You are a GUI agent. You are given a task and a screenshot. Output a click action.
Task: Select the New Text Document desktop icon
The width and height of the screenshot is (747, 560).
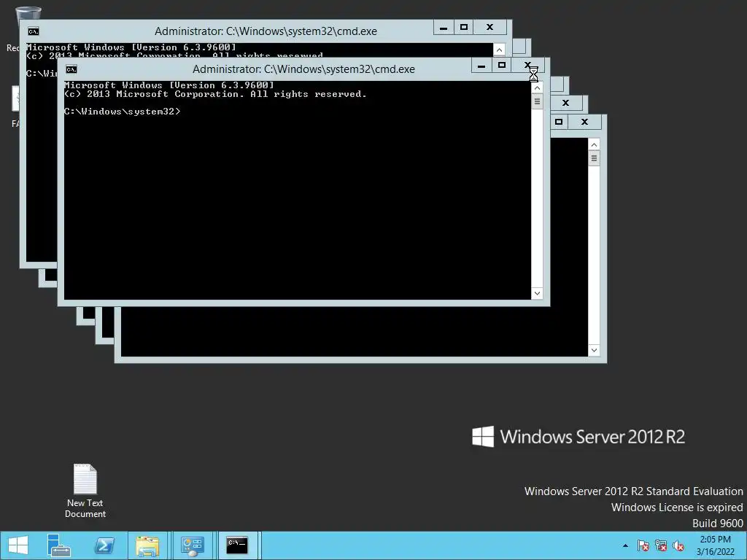pos(85,491)
